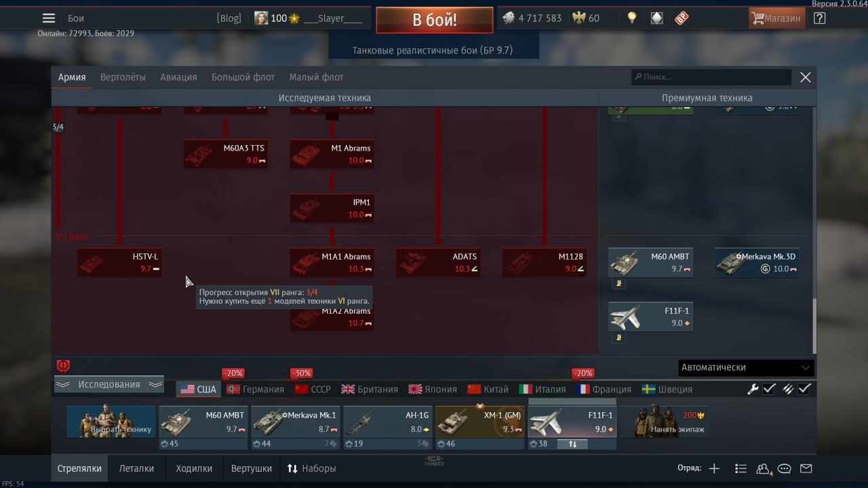868x488 pixels.
Task: Click the silver lions currency icon
Action: 509,18
